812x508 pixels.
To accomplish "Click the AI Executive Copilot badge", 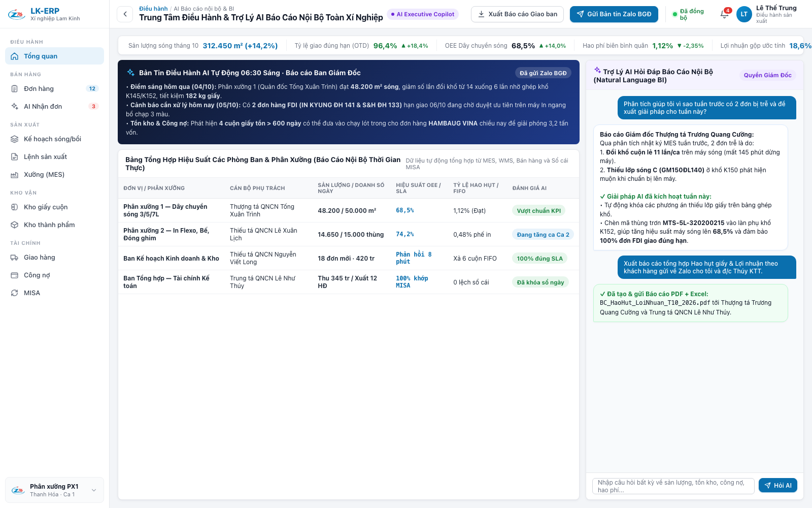I will (x=423, y=14).
